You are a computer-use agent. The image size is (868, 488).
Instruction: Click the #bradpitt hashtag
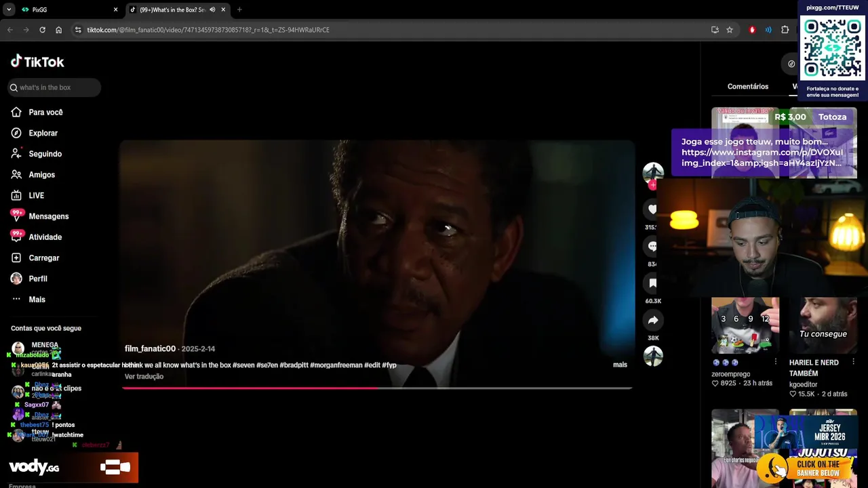coord(294,365)
